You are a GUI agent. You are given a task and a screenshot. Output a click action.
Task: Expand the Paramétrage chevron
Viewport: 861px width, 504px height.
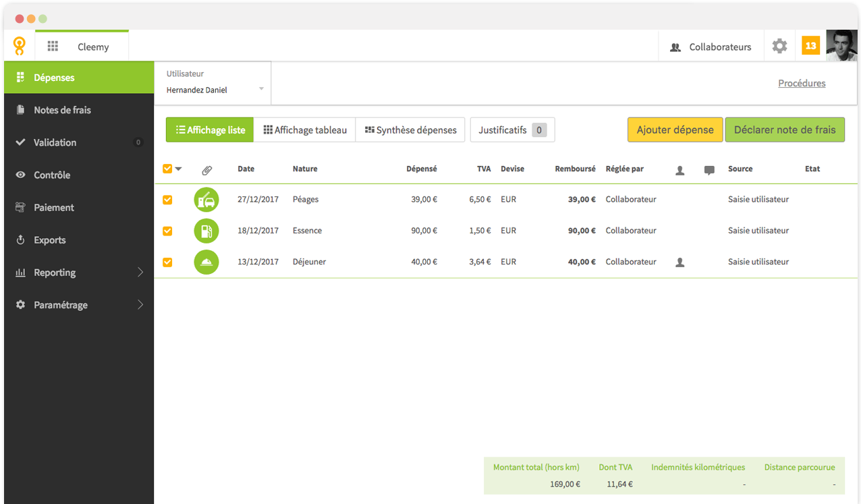(x=140, y=305)
